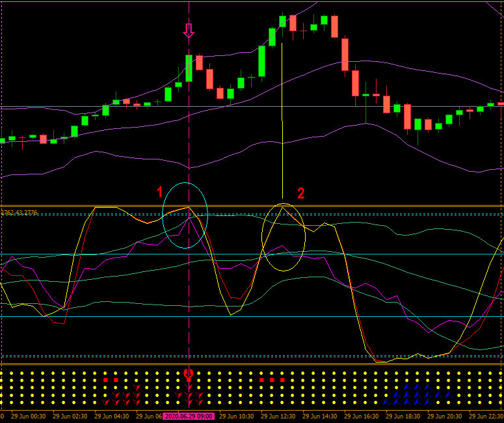Image resolution: width=504 pixels, height=423 pixels.
Task: Click the 29 Jun 00:30 time axis label
Action: (x=28, y=416)
